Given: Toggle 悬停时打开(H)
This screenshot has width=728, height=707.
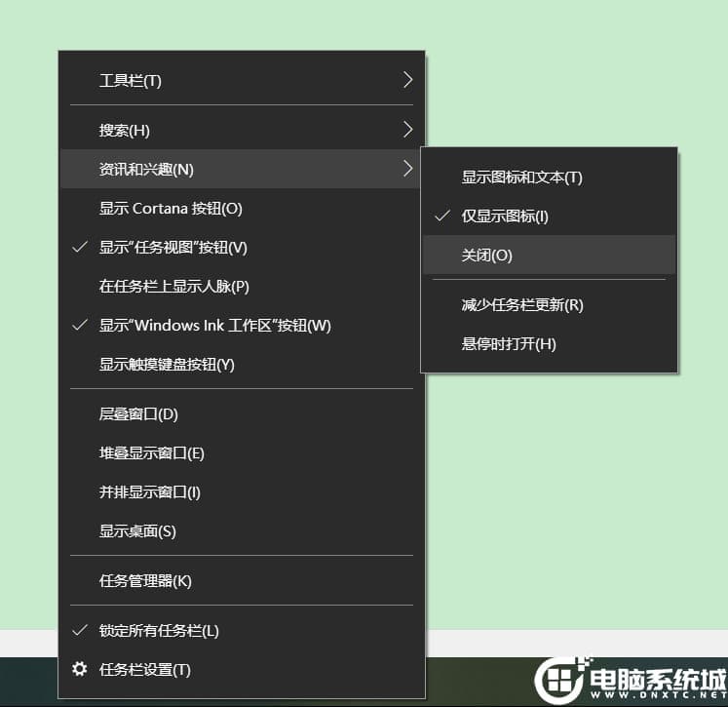Looking at the screenshot, I should pyautogui.click(x=550, y=343).
